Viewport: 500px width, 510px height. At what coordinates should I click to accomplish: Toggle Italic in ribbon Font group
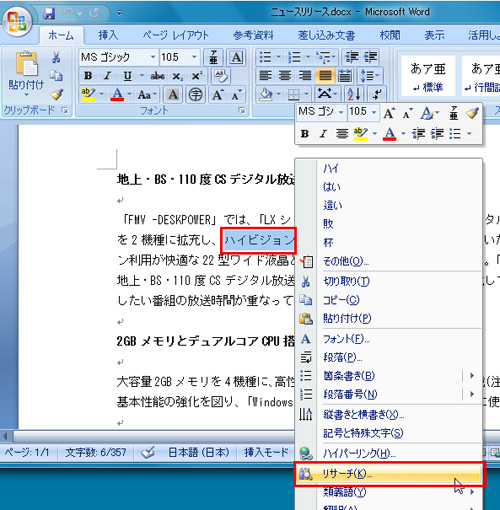107,76
